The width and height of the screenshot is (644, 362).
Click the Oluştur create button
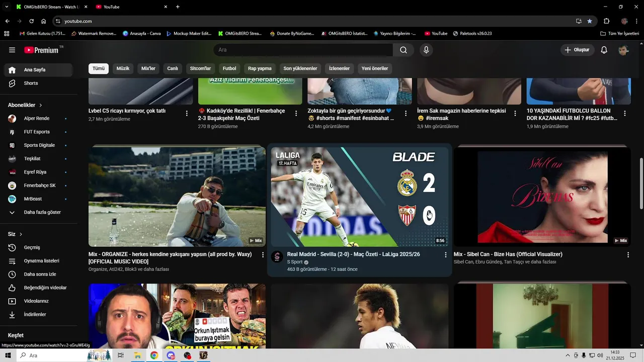click(x=578, y=50)
